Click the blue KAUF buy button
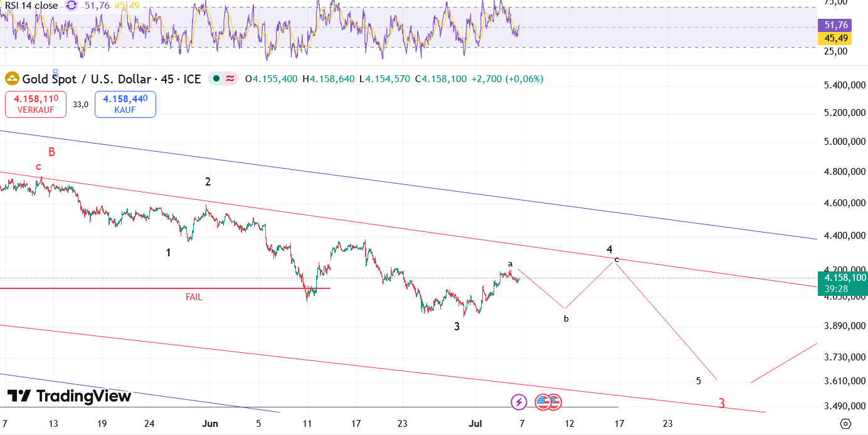 (x=125, y=104)
